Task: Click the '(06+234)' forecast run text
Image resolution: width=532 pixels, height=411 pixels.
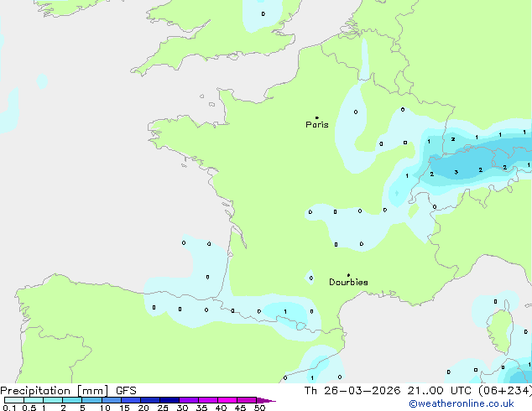Action: point(505,391)
